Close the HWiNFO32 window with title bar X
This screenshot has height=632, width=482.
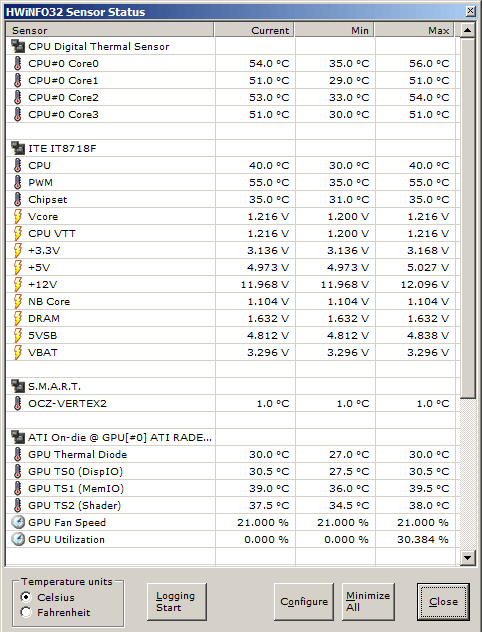tap(470, 11)
